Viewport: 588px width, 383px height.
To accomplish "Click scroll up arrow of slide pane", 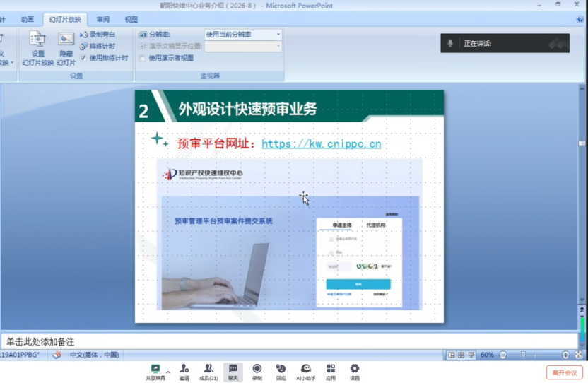I will point(582,88).
